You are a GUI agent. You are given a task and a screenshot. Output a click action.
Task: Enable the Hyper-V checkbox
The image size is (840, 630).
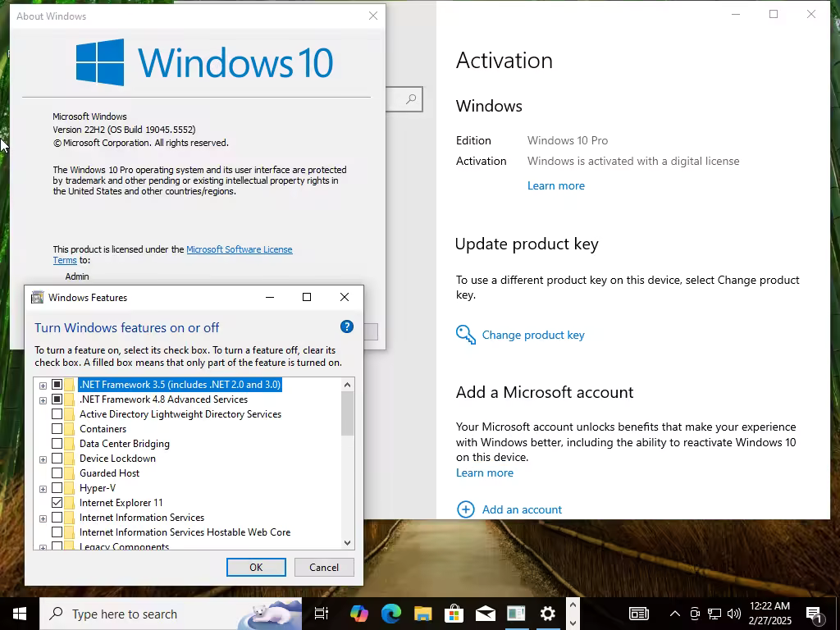(57, 488)
